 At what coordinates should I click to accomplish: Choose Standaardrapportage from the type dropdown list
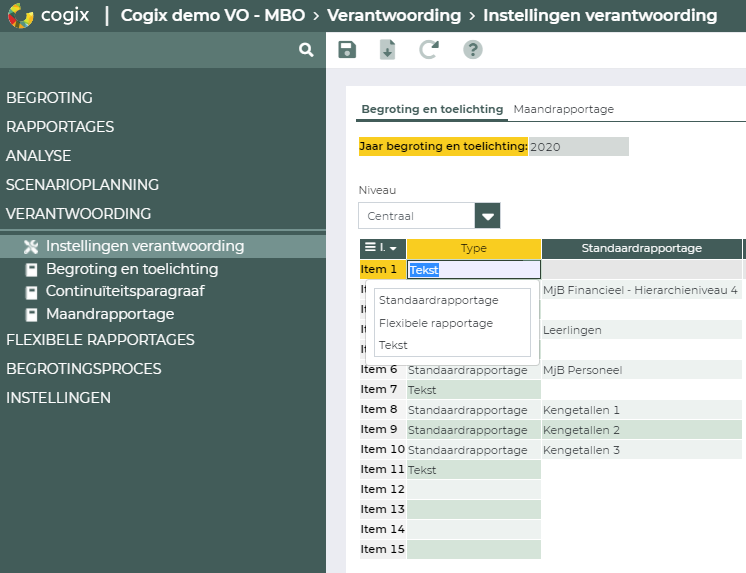click(439, 300)
